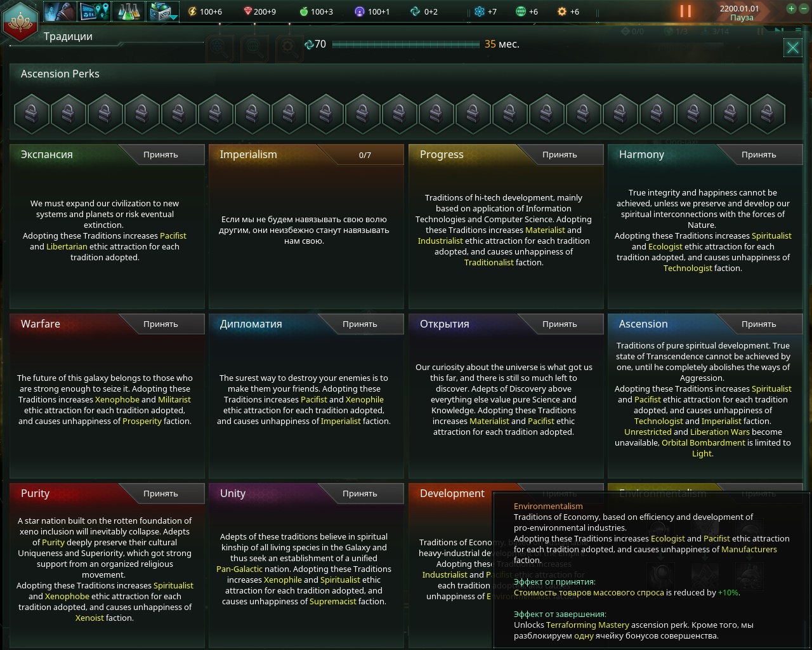Image resolution: width=812 pixels, height=650 pixels.
Task: Select the Progress tradition title
Action: point(442,154)
